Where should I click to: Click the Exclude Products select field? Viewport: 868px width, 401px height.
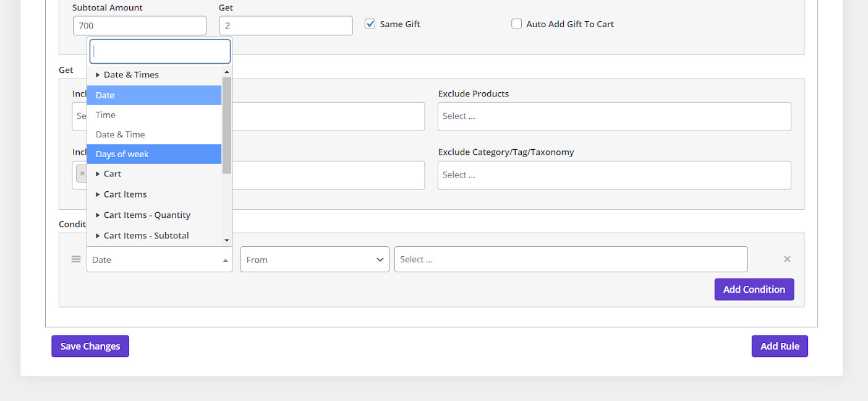pyautogui.click(x=614, y=116)
